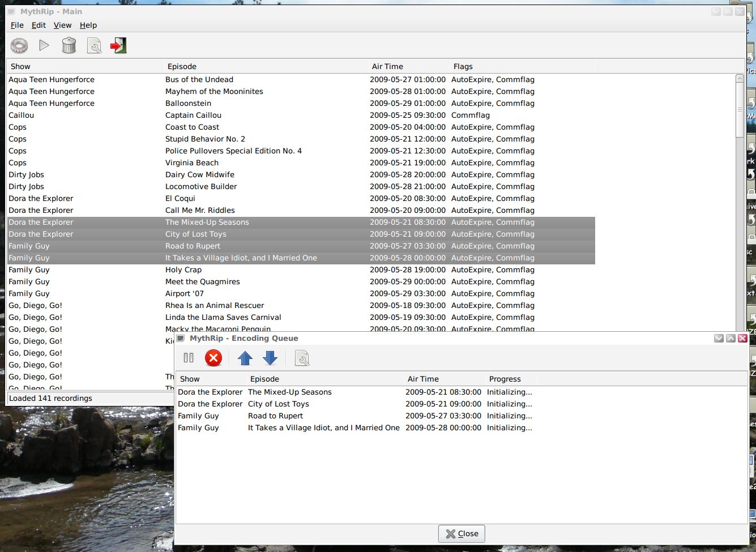Image resolution: width=756 pixels, height=552 pixels.
Task: Select 'Stupid Behavior No. 2' row
Action: pyautogui.click(x=301, y=139)
